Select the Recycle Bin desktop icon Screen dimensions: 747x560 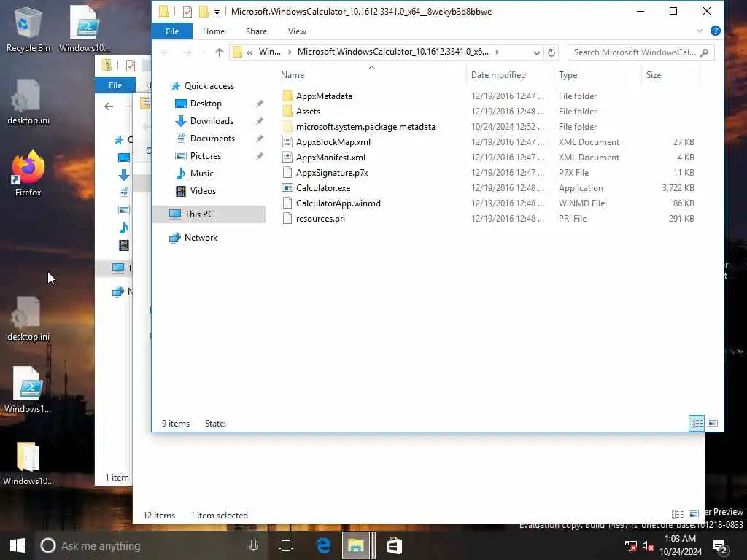pos(28,29)
